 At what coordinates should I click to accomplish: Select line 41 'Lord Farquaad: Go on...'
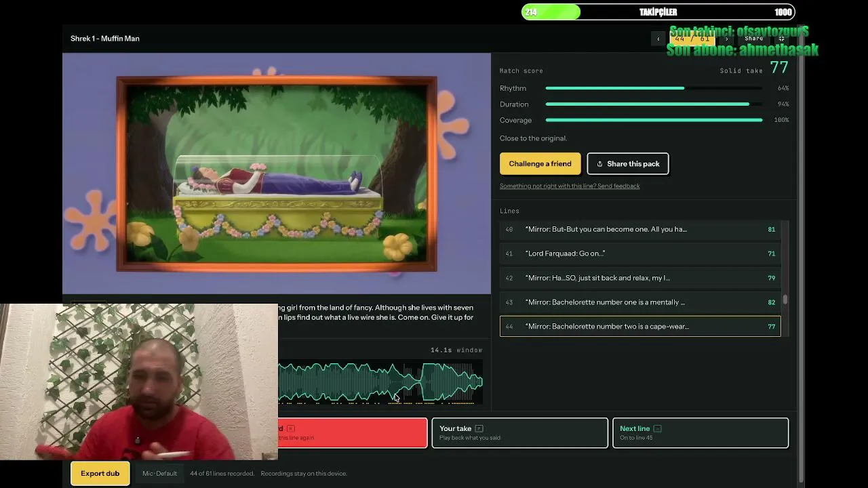pyautogui.click(x=640, y=253)
